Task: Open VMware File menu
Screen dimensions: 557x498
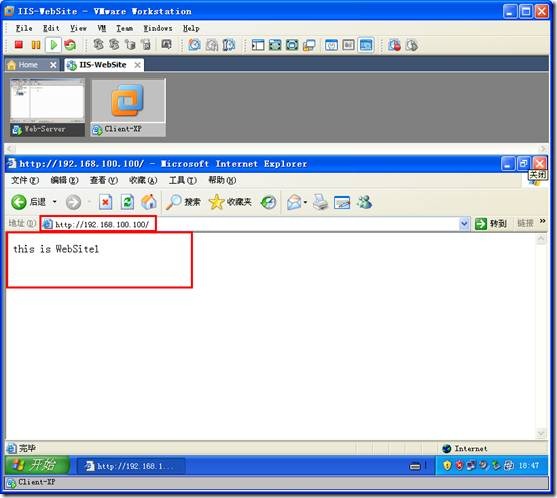Action: click(24, 28)
